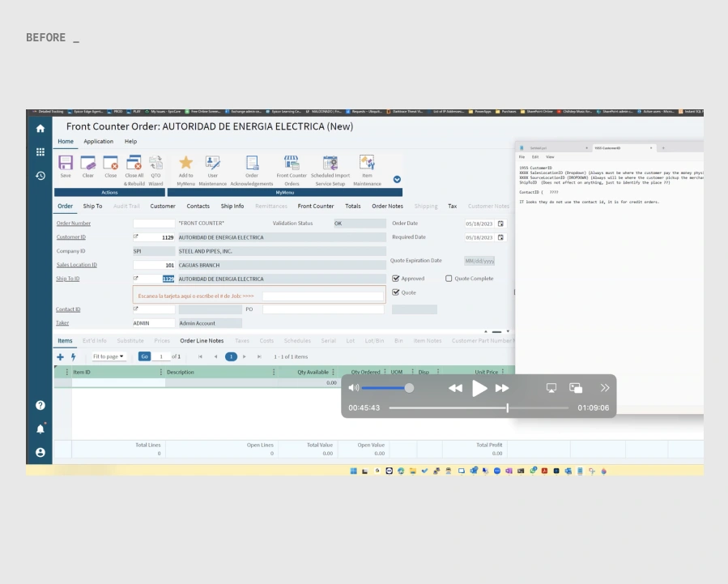
Task: Open the Customer ID lookup link icon
Action: coord(135,237)
